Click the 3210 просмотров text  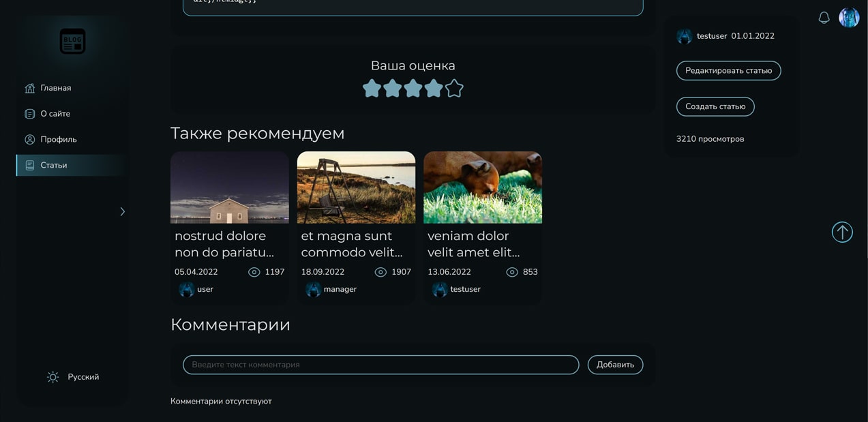point(710,139)
